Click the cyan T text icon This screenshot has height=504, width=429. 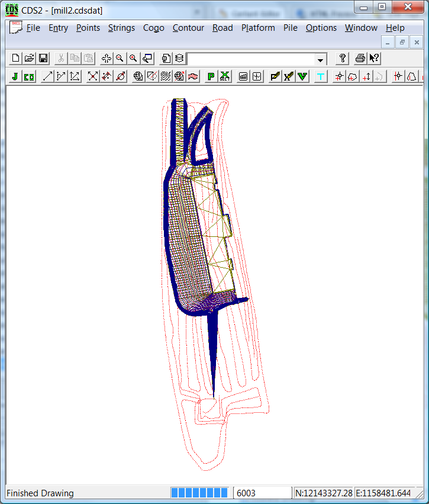tap(321, 76)
